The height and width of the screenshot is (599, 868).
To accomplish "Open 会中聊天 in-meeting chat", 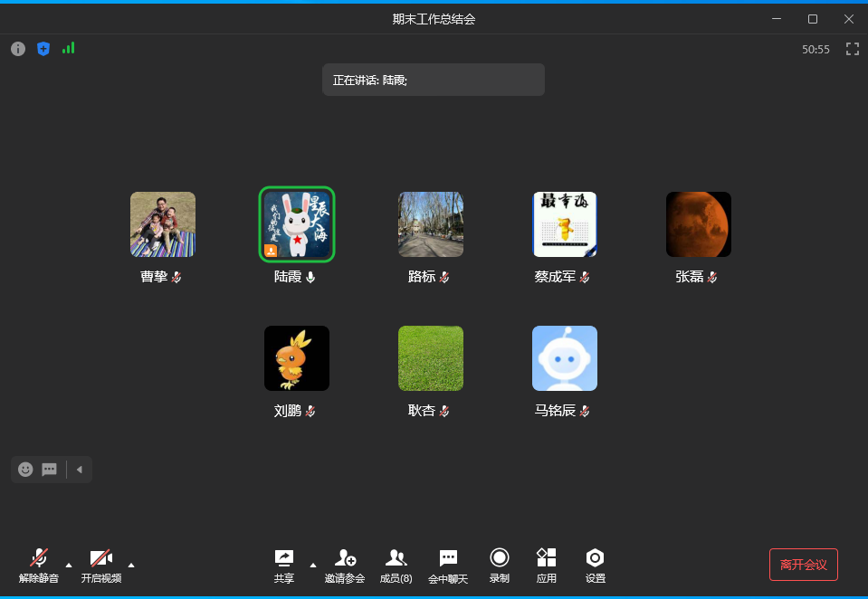I will coord(448,565).
